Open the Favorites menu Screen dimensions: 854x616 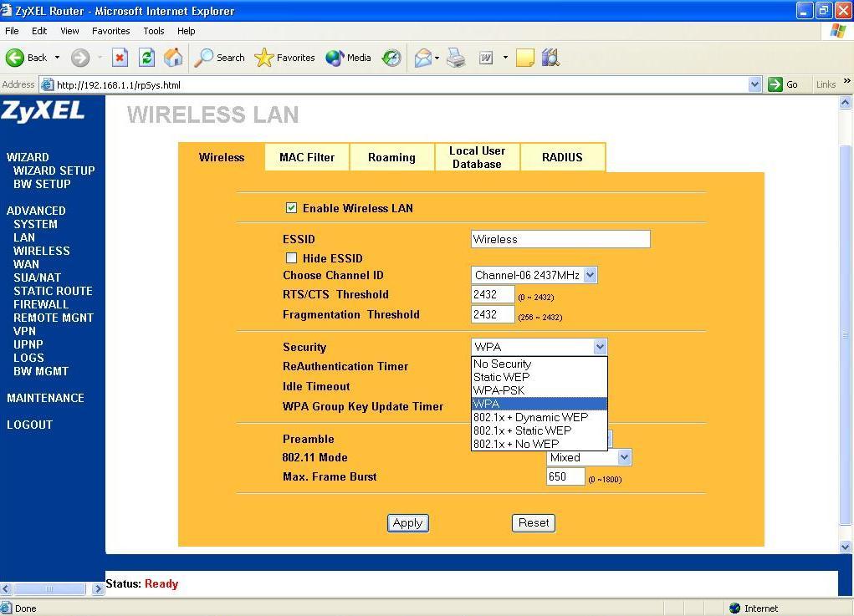click(x=111, y=31)
